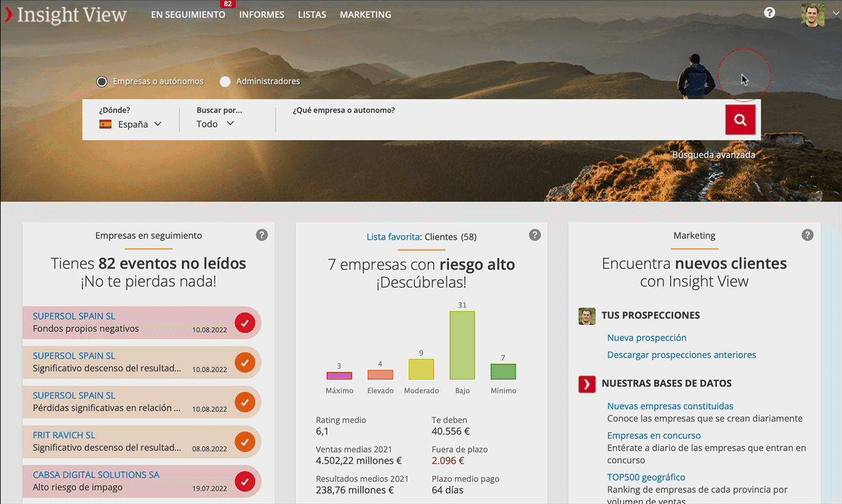
Task: Open the Buscar por Todo dropdown
Action: click(x=215, y=124)
